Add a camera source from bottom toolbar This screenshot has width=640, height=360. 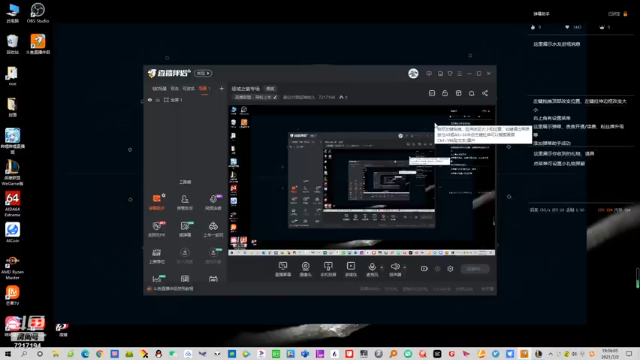305,269
